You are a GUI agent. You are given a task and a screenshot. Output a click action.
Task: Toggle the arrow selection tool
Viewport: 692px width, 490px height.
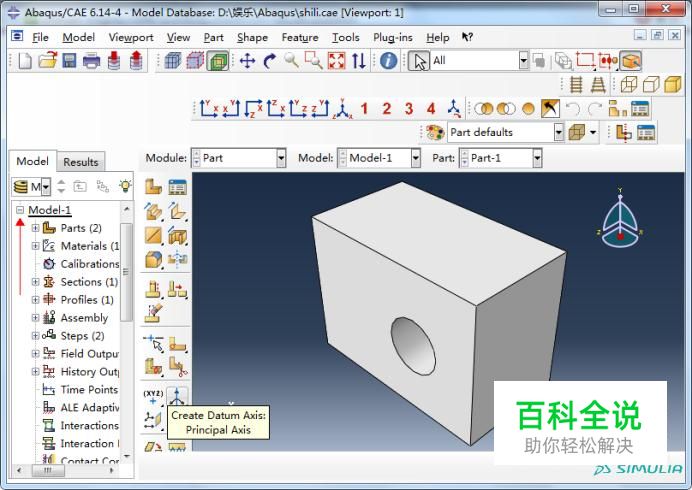419,60
